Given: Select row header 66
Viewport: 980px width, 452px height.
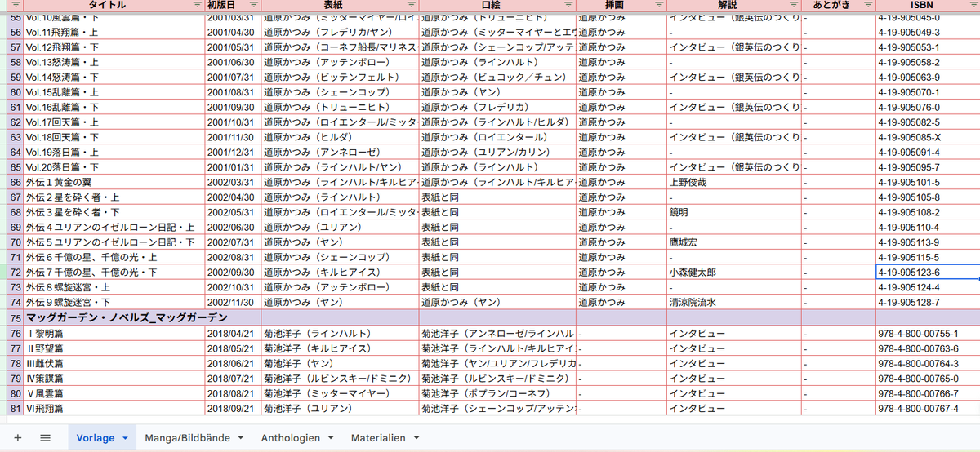Looking at the screenshot, I should pyautogui.click(x=15, y=182).
